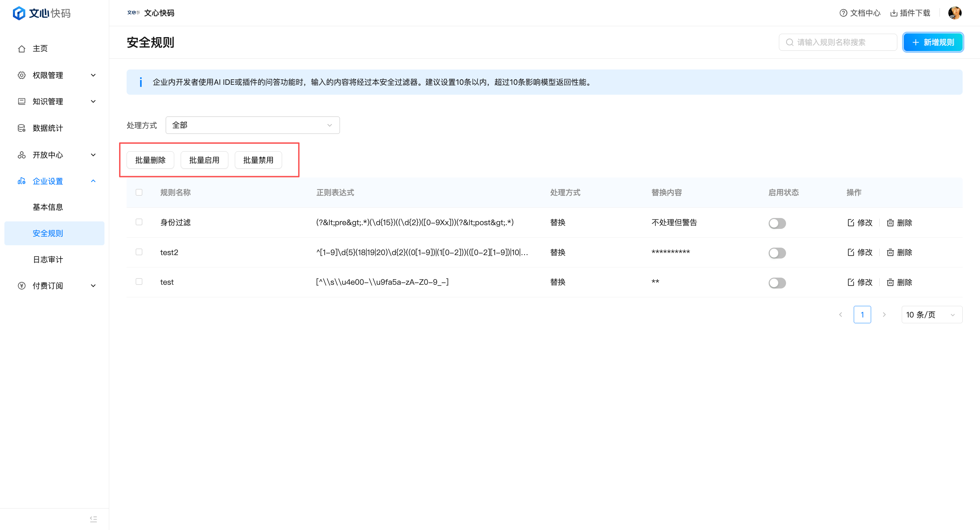The image size is (980, 530).
Task: Click the 文心快码 logo icon
Action: pyautogui.click(x=19, y=13)
